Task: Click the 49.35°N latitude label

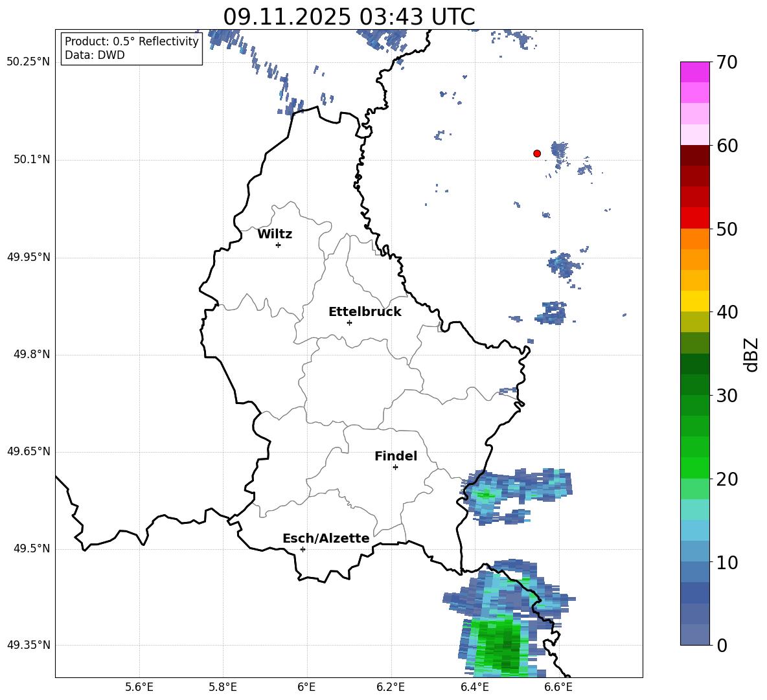Action: pyautogui.click(x=29, y=645)
